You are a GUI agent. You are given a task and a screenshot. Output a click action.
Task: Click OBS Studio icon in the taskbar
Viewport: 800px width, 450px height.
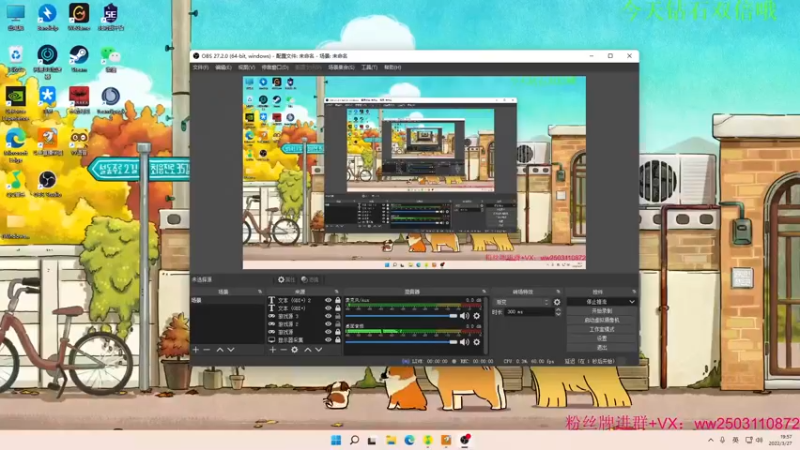click(465, 440)
